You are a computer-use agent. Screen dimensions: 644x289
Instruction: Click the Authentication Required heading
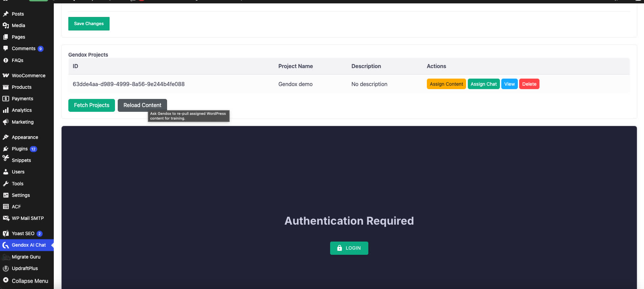tap(349, 221)
